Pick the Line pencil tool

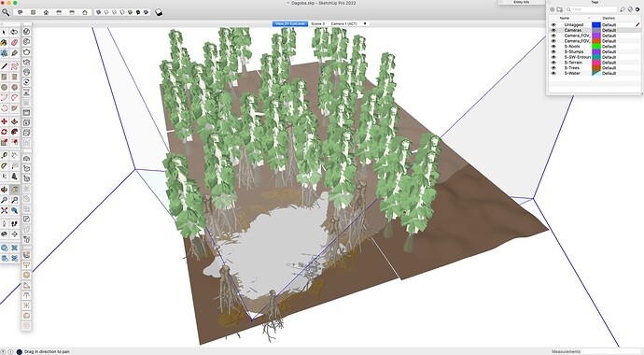pyautogui.click(x=4, y=65)
